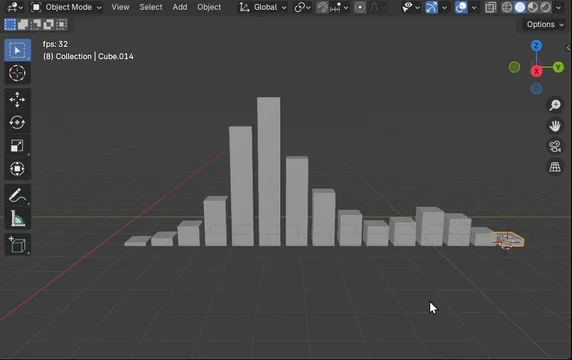Click the pan view hand button
572x360 pixels.
555,126
